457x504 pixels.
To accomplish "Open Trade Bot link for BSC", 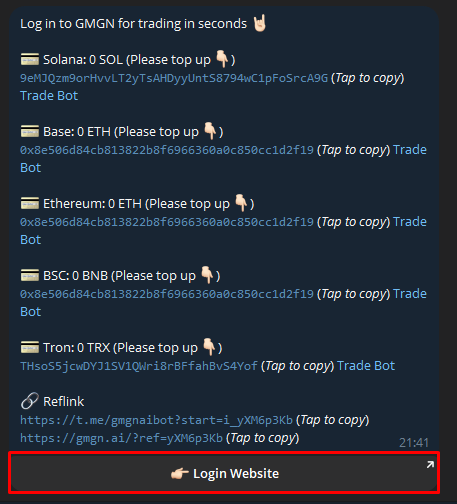I will [410, 294].
